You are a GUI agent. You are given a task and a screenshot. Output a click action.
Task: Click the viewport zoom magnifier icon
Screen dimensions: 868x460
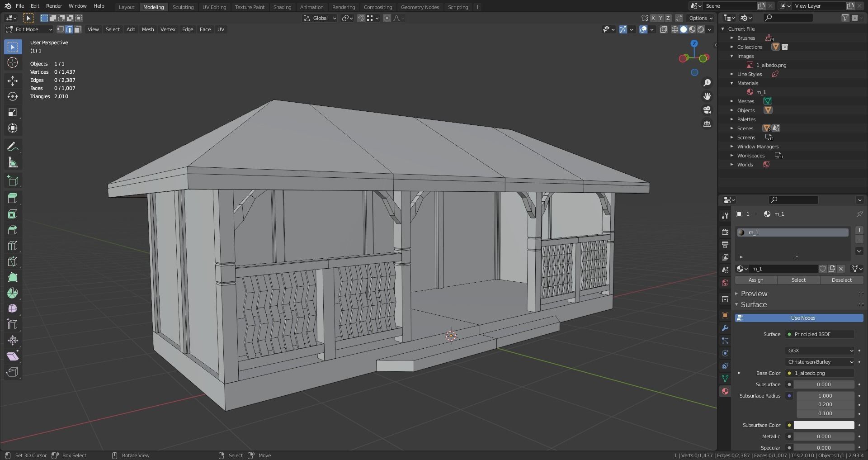708,82
